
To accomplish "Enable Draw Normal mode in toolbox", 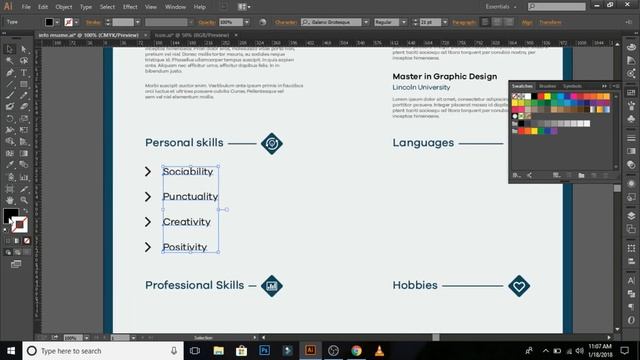I will [8, 253].
